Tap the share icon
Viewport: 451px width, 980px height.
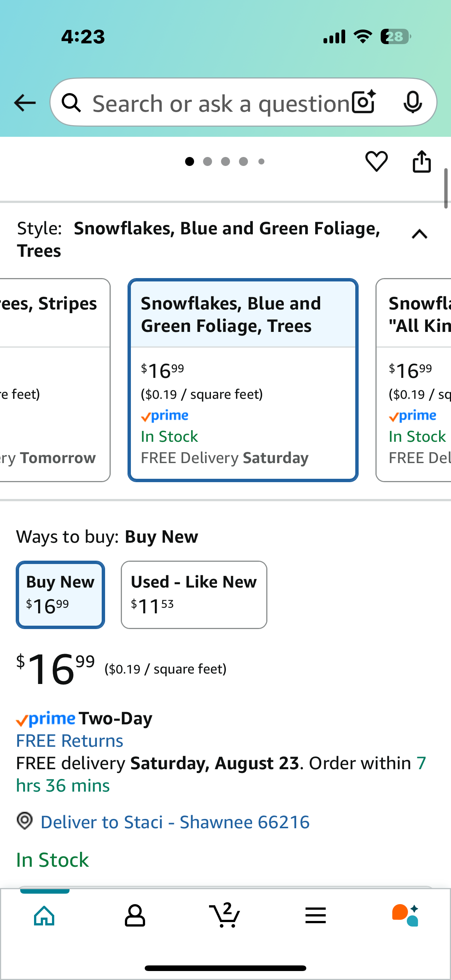coord(422,161)
